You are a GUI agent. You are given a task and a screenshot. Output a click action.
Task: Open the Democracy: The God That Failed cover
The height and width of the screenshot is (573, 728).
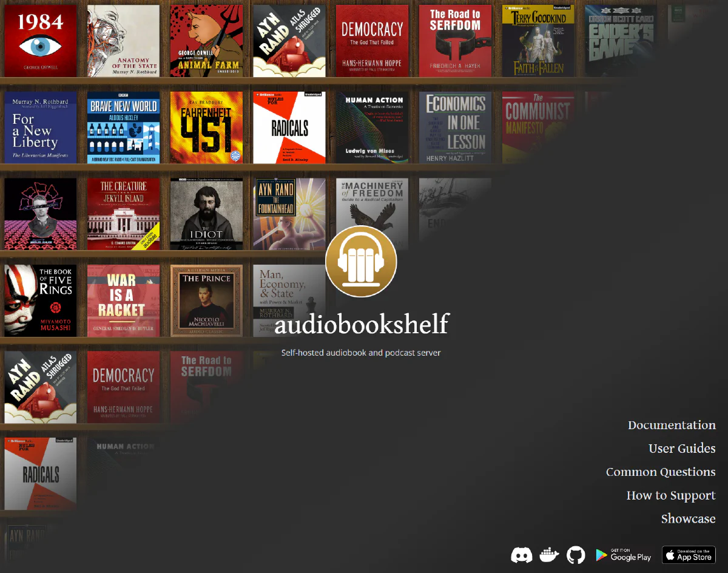[372, 41]
